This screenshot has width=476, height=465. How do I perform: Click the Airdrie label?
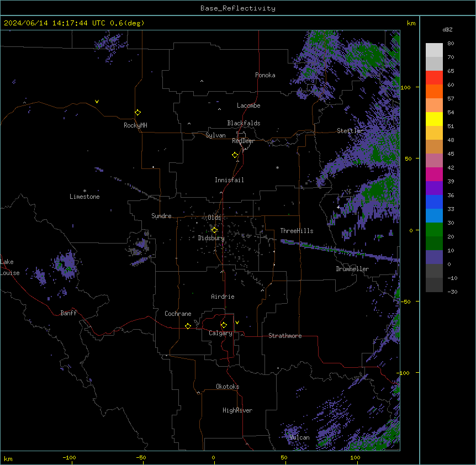(223, 297)
